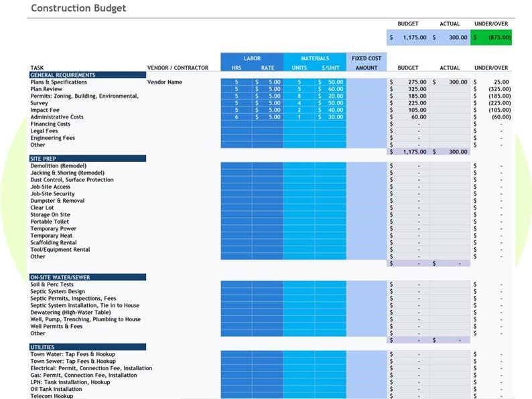
Task: Select the 'Septic System Design' task cell
Action: pyautogui.click(x=58, y=291)
